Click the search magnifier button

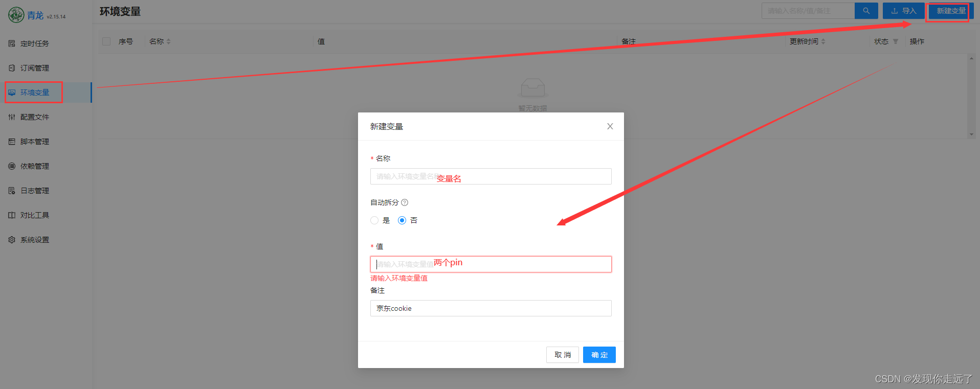pos(866,11)
